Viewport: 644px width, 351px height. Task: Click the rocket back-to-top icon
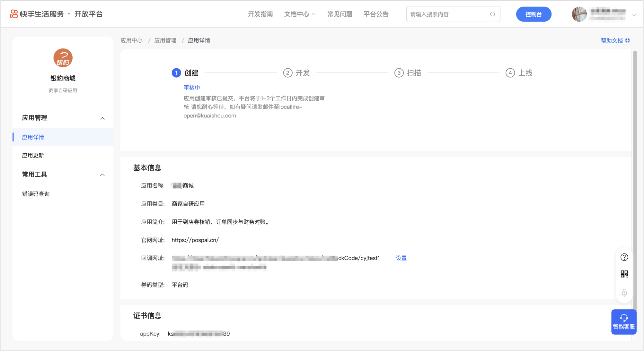click(624, 293)
